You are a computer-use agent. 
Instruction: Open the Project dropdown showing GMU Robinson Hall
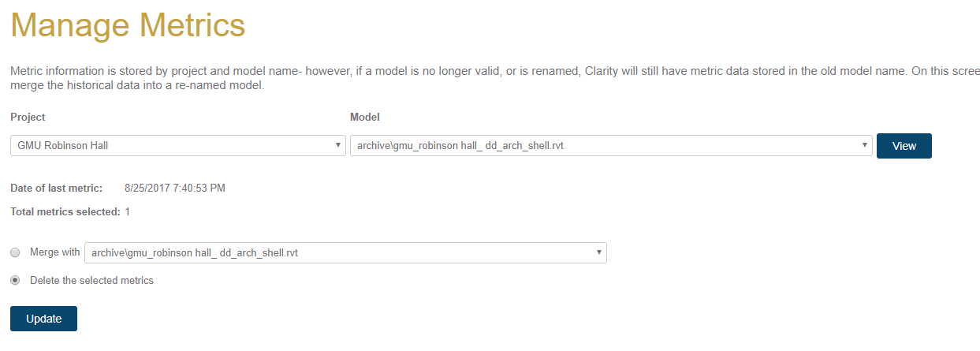click(177, 146)
